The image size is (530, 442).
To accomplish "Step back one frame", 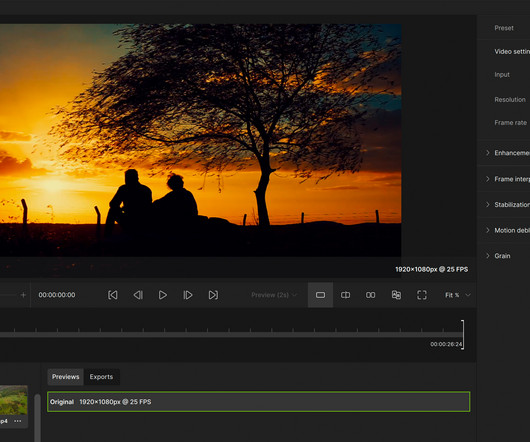I will (138, 295).
